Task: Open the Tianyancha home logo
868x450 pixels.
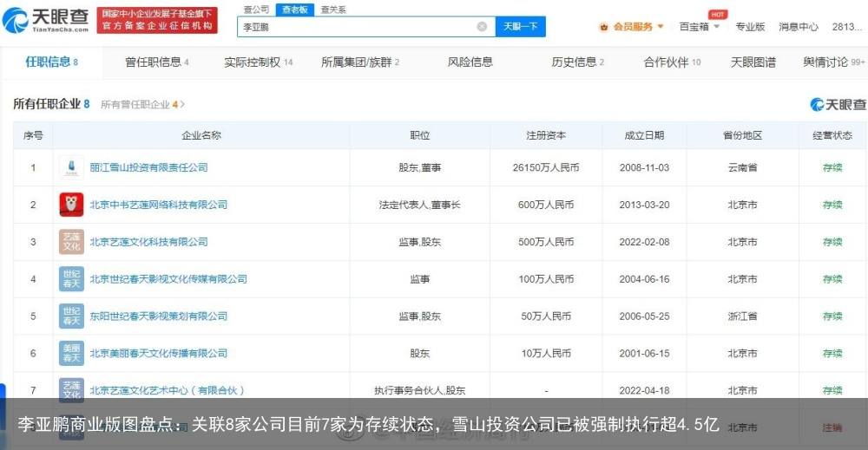Action: [45, 20]
